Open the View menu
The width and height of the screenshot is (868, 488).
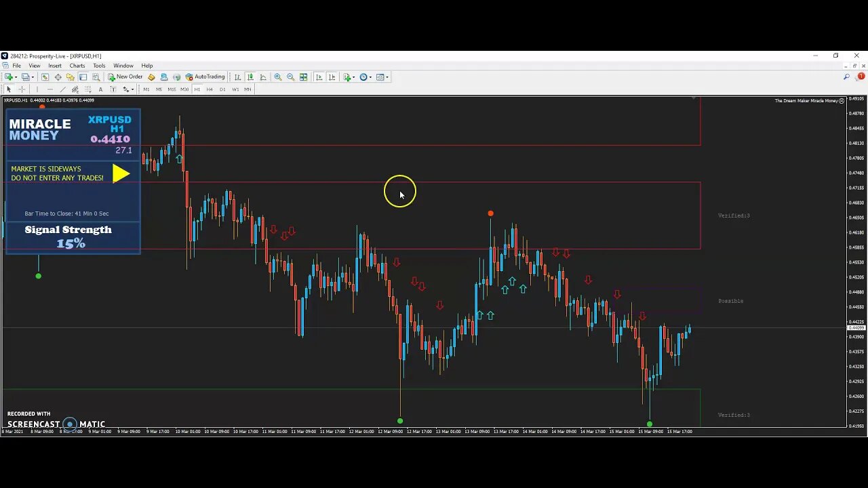[35, 66]
